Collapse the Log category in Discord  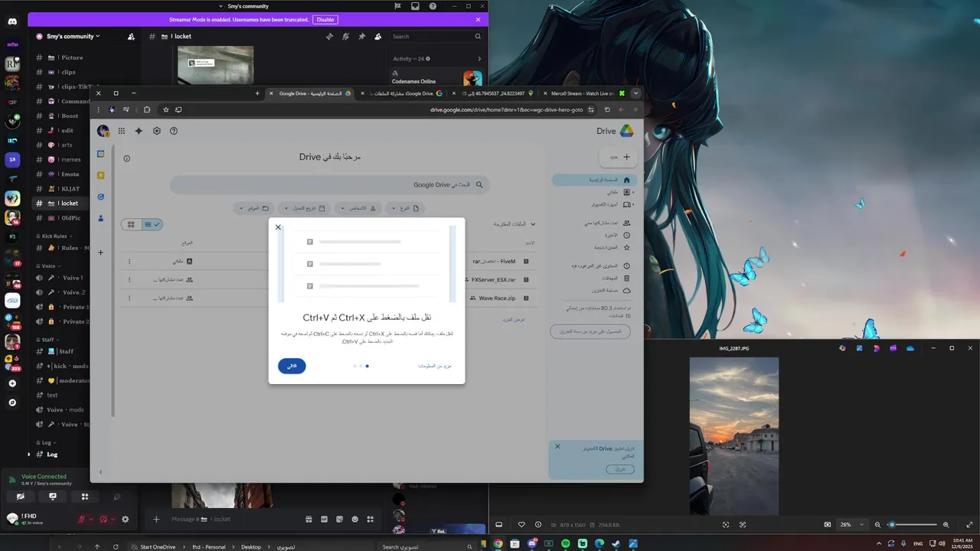click(46, 442)
